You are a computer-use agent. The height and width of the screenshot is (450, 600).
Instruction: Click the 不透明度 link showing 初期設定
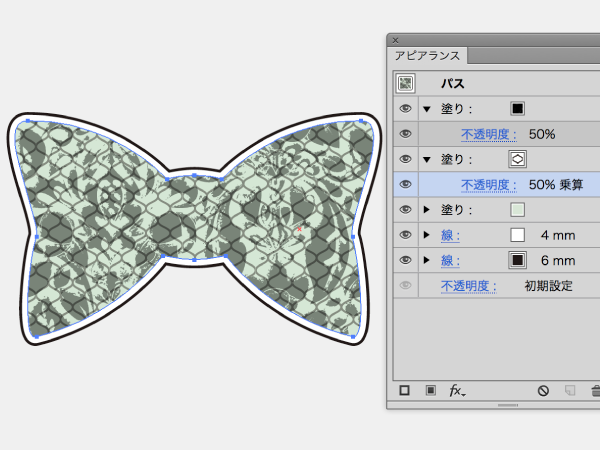click(x=469, y=287)
